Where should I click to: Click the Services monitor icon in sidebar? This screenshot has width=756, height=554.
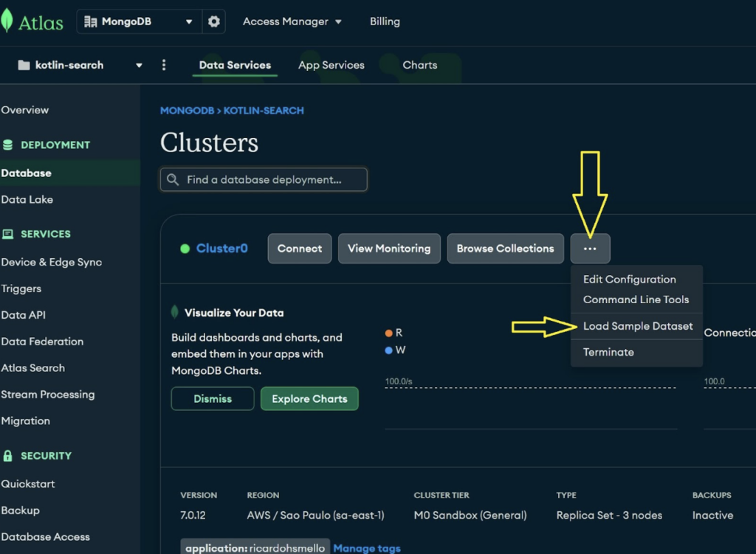(8, 234)
